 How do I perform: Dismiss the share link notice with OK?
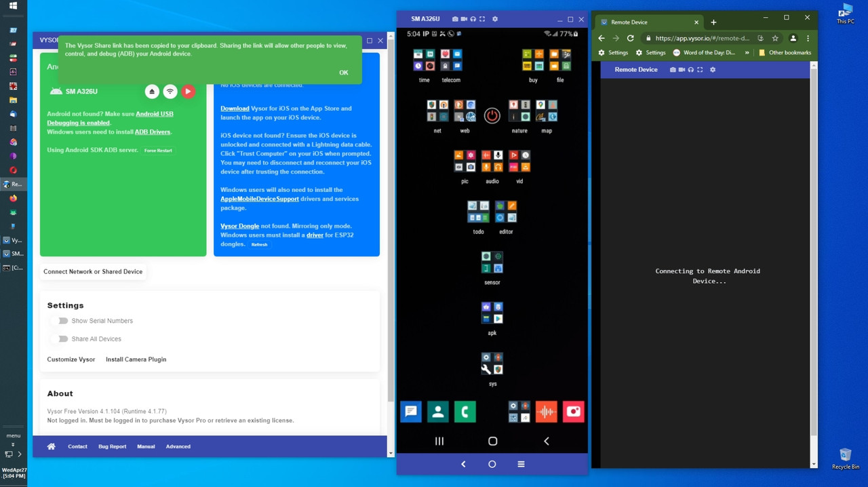tap(344, 73)
